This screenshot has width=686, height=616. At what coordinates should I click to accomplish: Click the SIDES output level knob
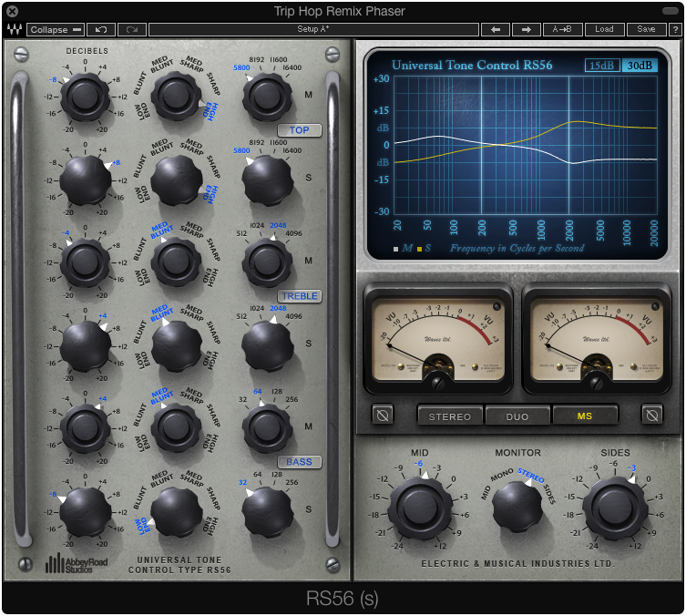coord(614,508)
